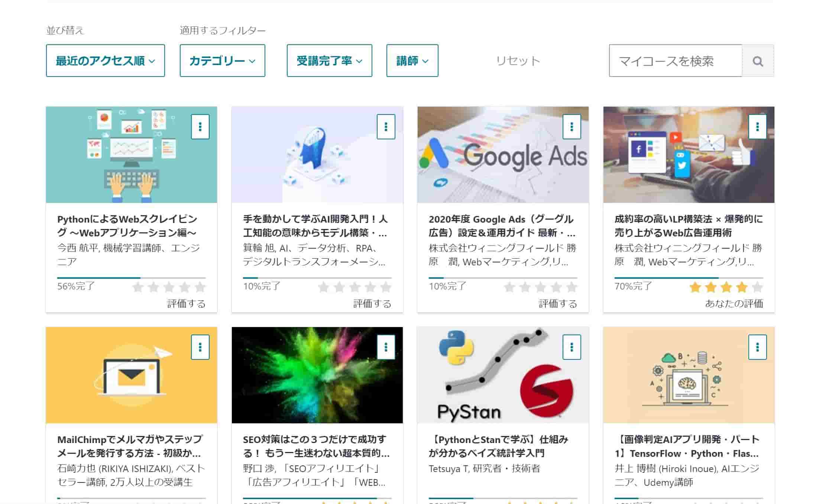Open the LP構築法 Web広告 course thumbnail
This screenshot has height=504, width=819.
click(x=689, y=155)
